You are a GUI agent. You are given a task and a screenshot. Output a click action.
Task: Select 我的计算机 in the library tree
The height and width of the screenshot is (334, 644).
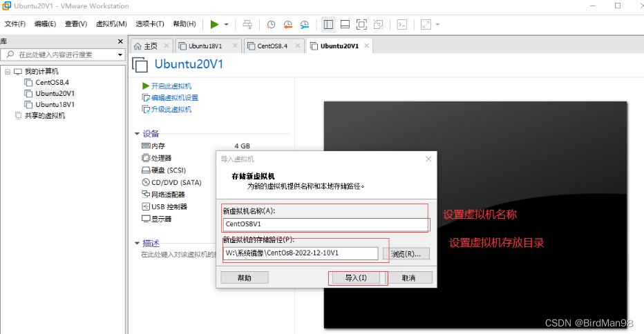click(x=41, y=71)
